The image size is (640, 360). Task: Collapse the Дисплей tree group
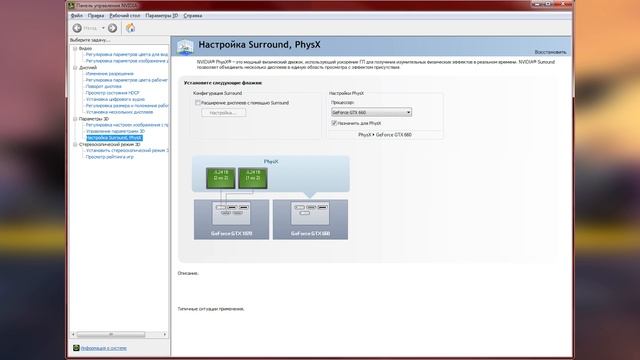click(x=75, y=67)
